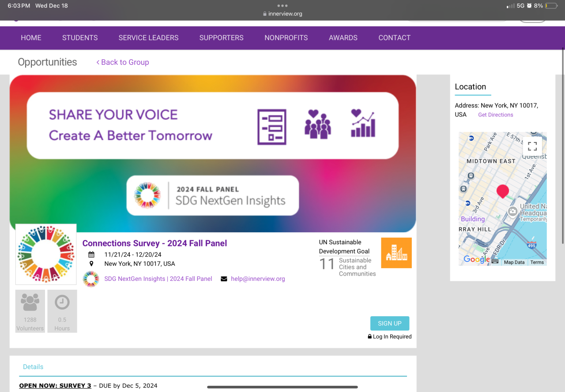The width and height of the screenshot is (565, 392).
Task: Email help@innerview.org link
Action: [x=258, y=279]
